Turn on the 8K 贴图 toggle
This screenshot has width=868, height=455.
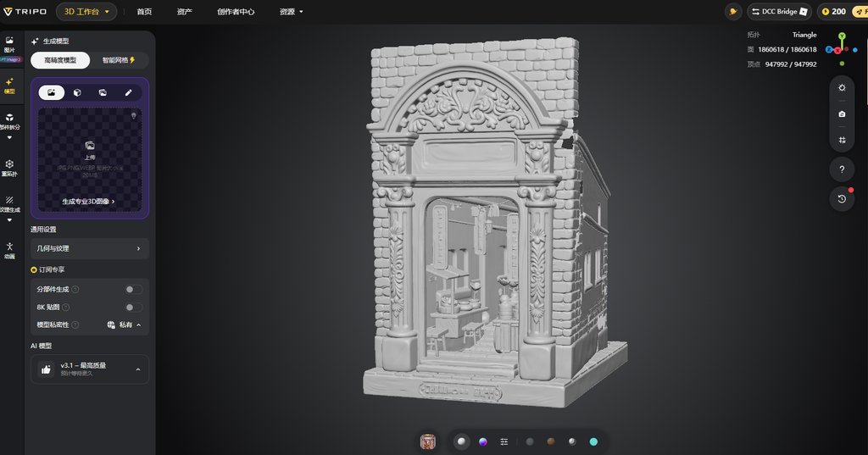tap(133, 308)
